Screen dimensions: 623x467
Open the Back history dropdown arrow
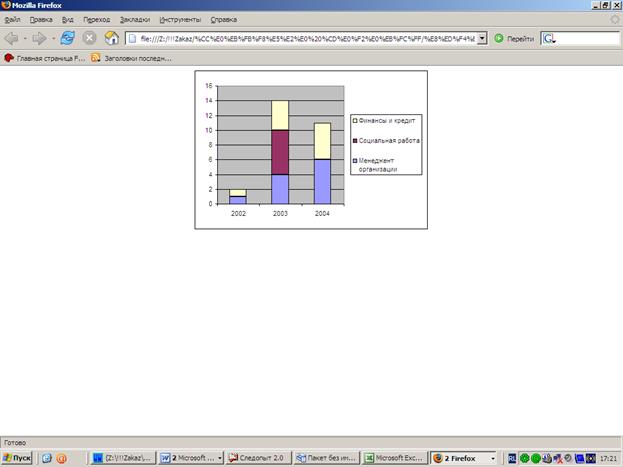coord(25,39)
